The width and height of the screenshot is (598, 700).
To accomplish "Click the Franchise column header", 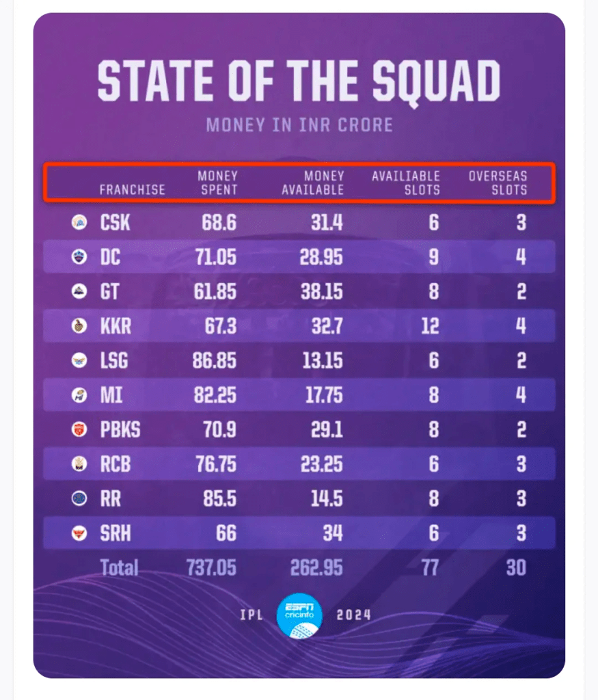I will coord(133,190).
